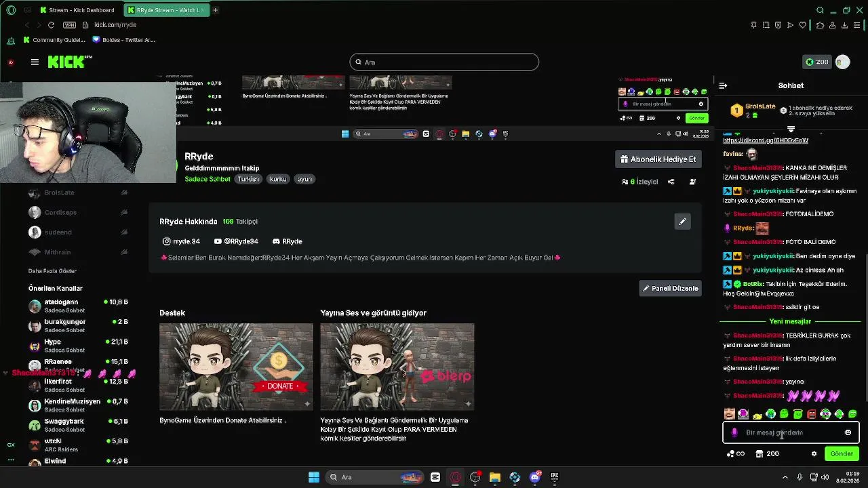Image resolution: width=868 pixels, height=488 pixels.
Task: Toggle notifications bell for sudeend
Action: pyautogui.click(x=124, y=232)
